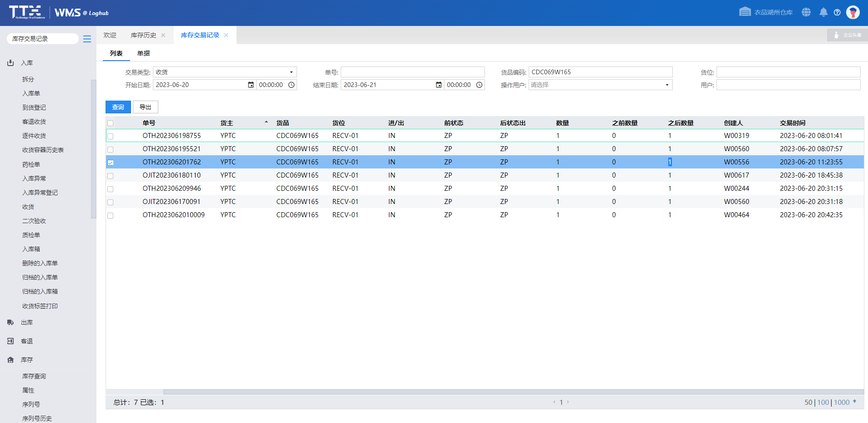Viewport: 868px width, 423px height.
Task: Open the user avatar in header
Action: coord(853,12)
